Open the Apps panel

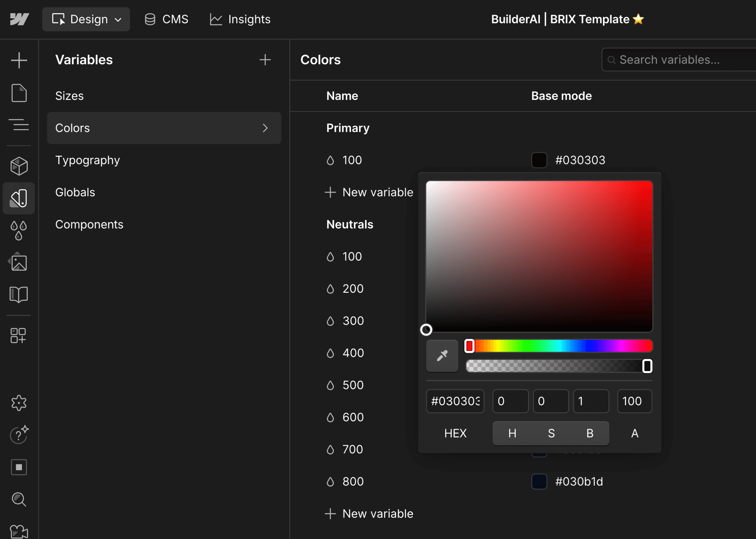click(19, 335)
